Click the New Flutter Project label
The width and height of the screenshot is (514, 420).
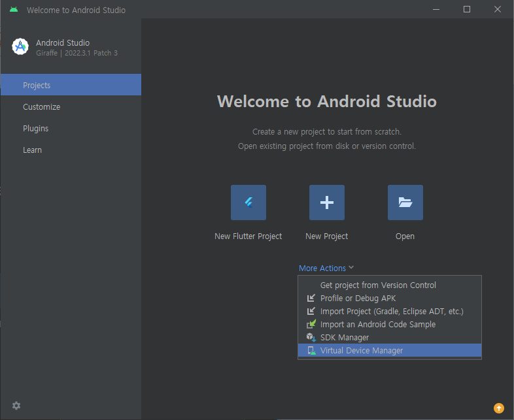(x=248, y=236)
